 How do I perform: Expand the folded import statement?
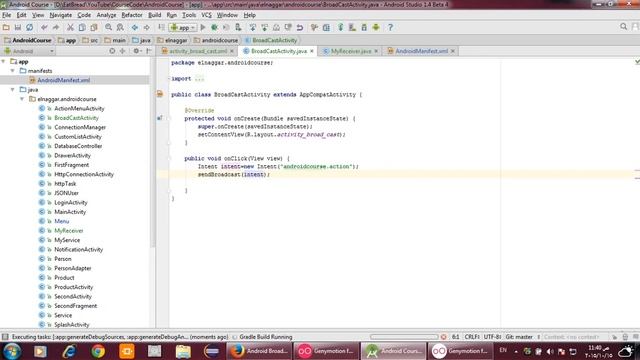click(x=199, y=79)
